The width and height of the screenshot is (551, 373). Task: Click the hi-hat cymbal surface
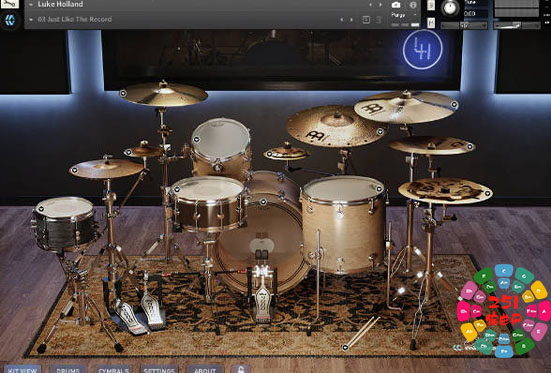(x=106, y=169)
